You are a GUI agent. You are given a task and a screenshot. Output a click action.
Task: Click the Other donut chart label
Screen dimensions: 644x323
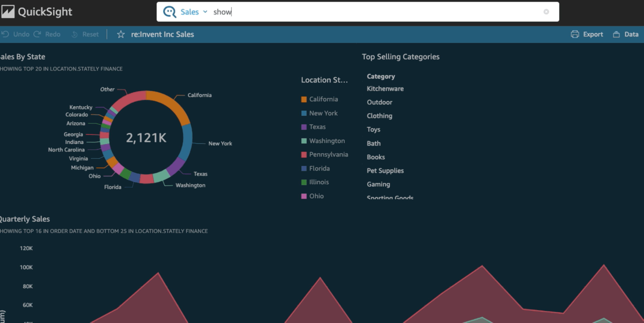107,89
